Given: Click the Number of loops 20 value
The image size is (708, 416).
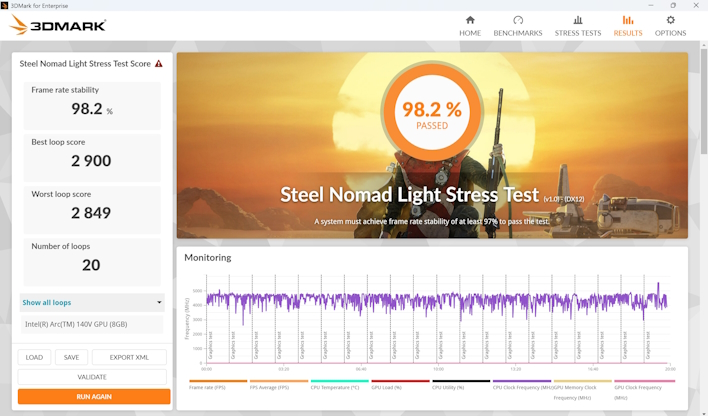Looking at the screenshot, I should (x=91, y=265).
